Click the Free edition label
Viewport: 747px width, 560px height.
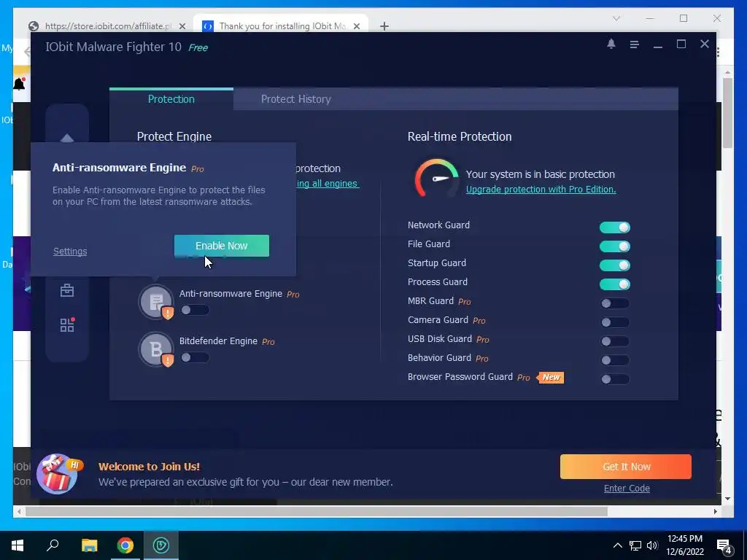click(198, 47)
